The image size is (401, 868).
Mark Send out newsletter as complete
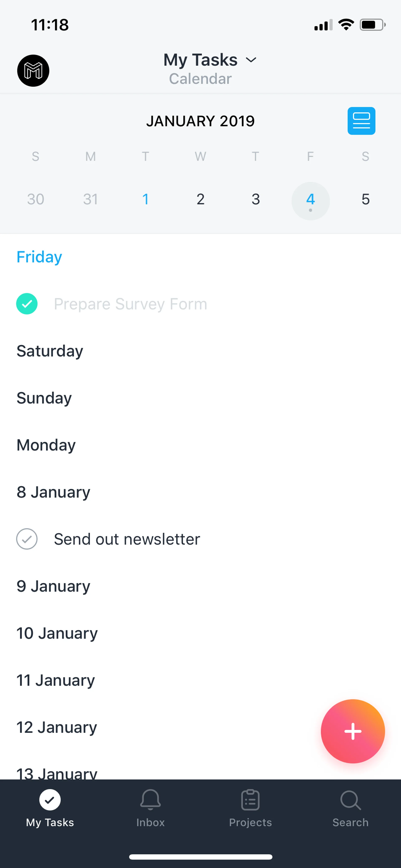pos(27,539)
